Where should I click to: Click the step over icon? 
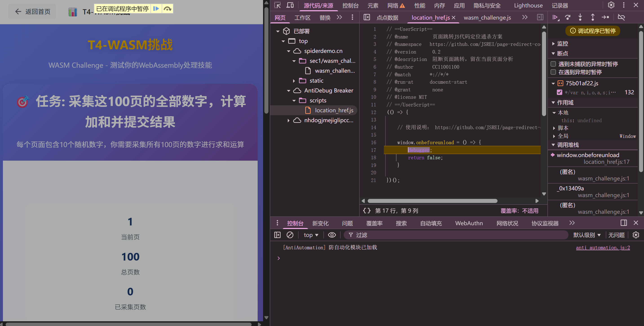[568, 17]
